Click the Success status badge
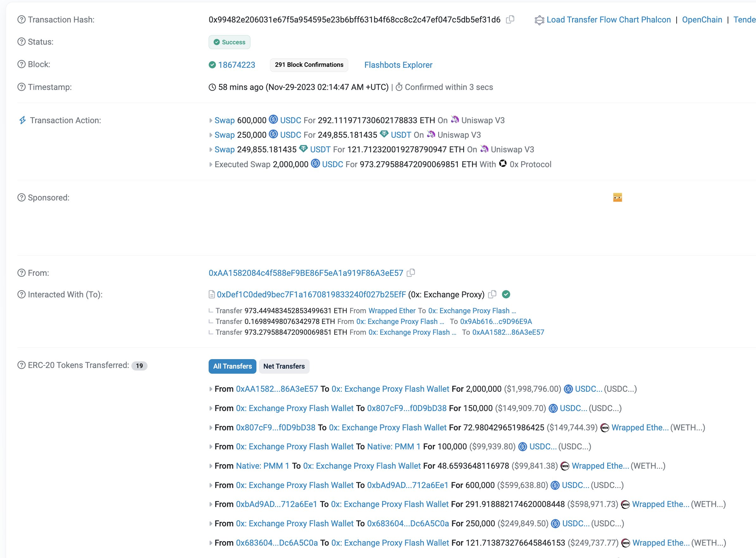Screen dimensions: 756x558 [229, 42]
